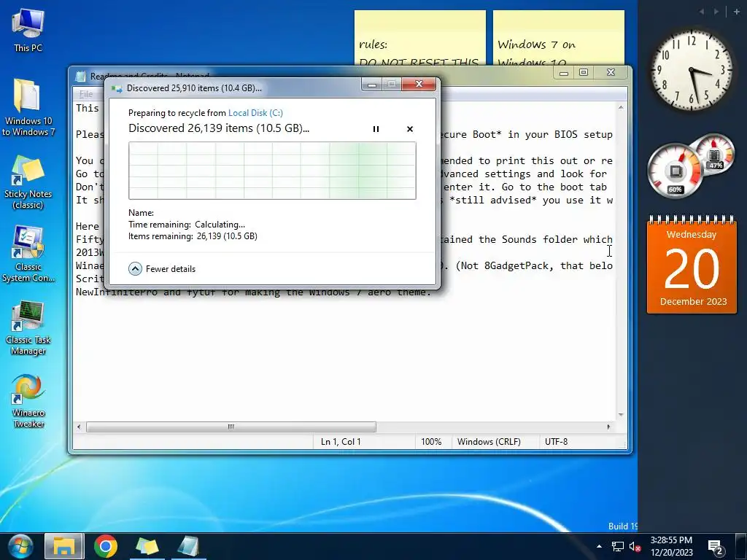Click the recycle dialog title icon
Screen dimensions: 747x560
pos(117,88)
